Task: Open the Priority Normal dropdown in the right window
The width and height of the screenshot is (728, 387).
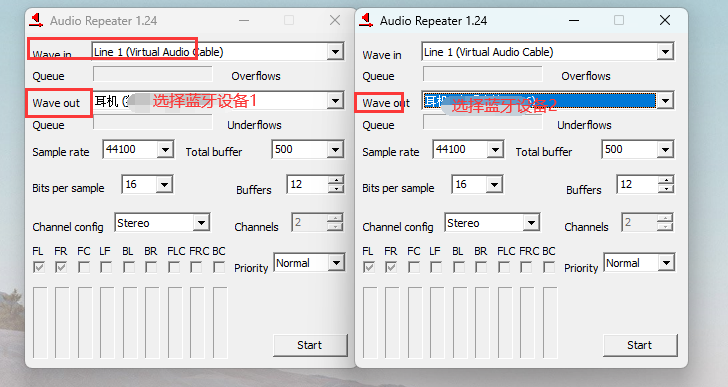Action: (666, 263)
